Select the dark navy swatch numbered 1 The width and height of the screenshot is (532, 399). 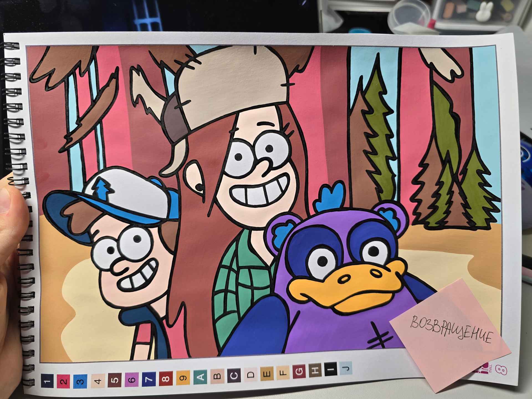coord(47,381)
